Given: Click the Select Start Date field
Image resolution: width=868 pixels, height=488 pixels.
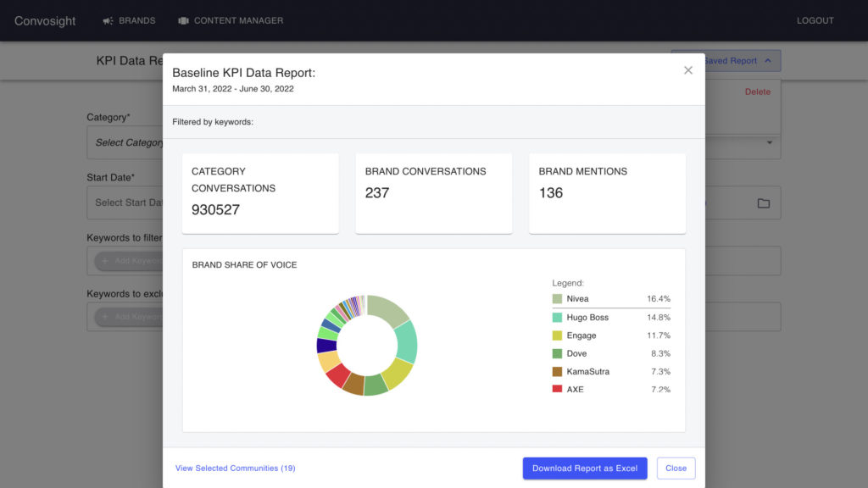Looking at the screenshot, I should (127, 203).
